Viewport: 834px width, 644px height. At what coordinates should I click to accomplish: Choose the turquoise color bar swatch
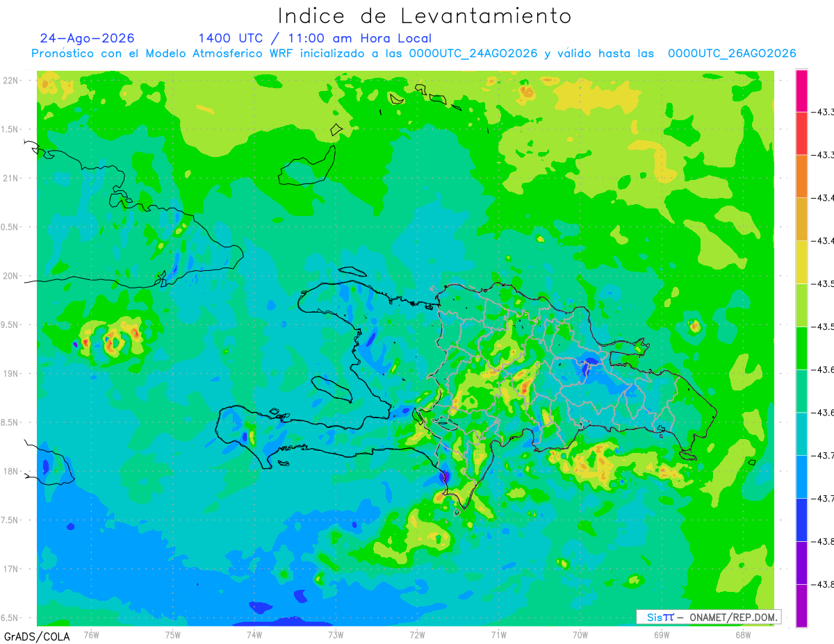pos(801,434)
